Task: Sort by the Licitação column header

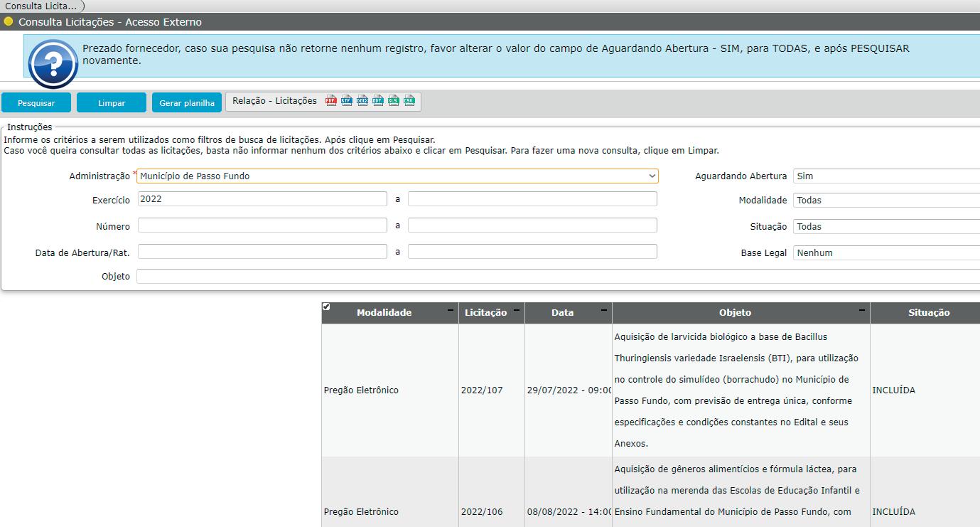Action: coord(485,312)
